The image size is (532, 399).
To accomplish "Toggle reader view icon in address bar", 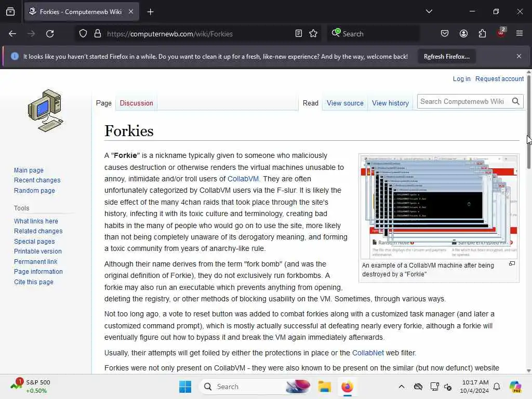I will 299,34.
